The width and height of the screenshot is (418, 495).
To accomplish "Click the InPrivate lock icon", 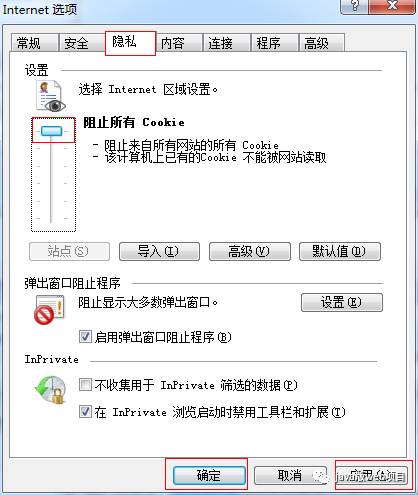I will pyautogui.click(x=51, y=390).
